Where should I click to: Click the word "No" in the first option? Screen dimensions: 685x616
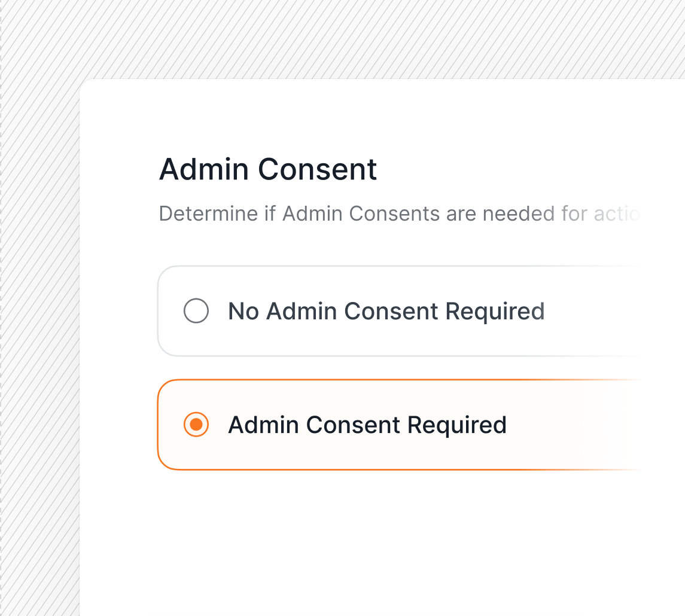243,312
